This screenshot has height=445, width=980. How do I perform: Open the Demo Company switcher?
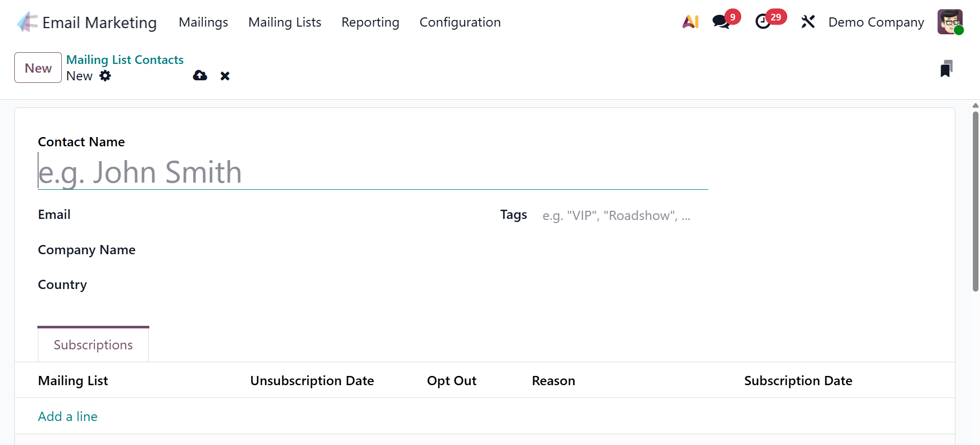tap(876, 23)
